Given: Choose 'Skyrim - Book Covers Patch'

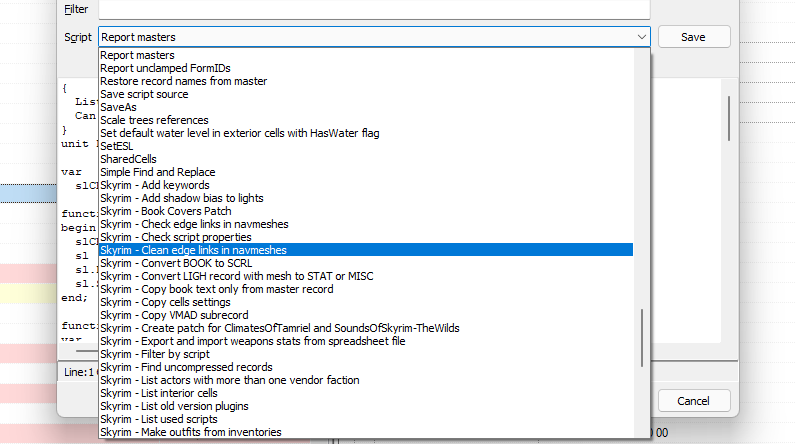Looking at the screenshot, I should 366,211.
